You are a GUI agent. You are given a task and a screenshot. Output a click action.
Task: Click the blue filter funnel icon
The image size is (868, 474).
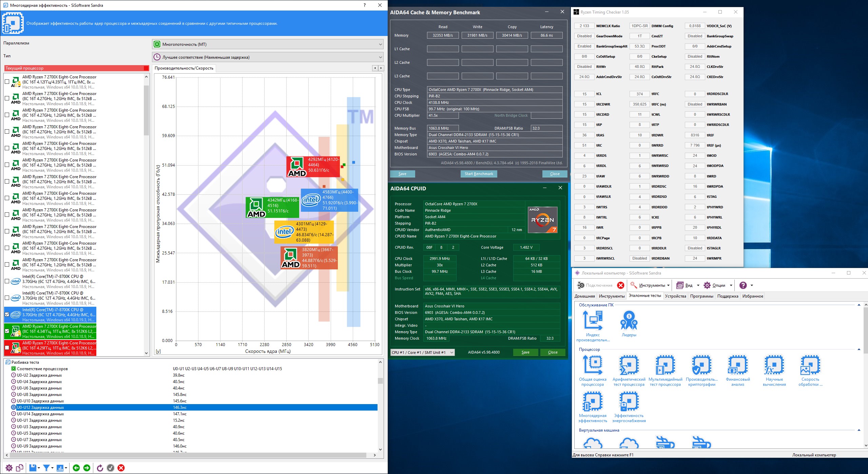pos(47,468)
